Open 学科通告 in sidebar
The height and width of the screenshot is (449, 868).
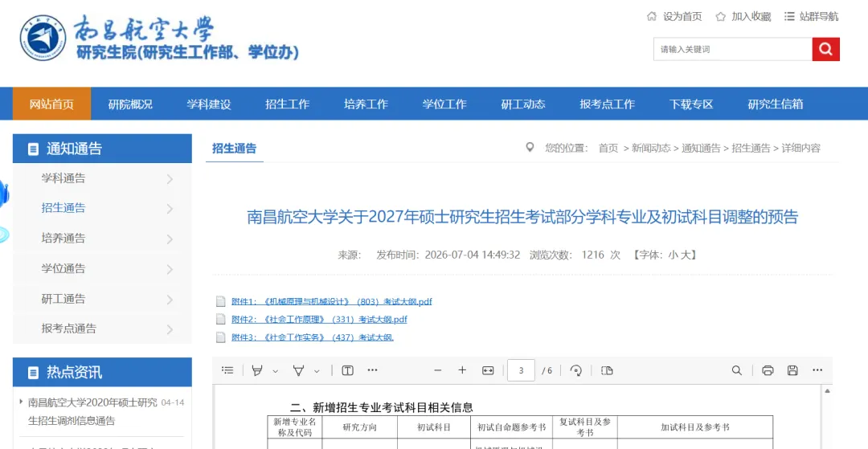click(63, 178)
